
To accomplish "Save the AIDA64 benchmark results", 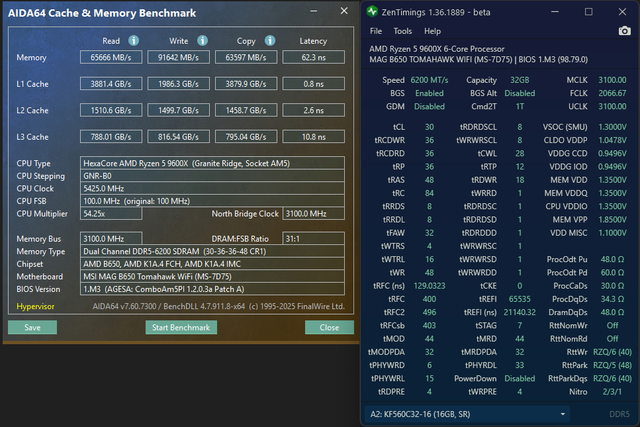I will (32, 327).
